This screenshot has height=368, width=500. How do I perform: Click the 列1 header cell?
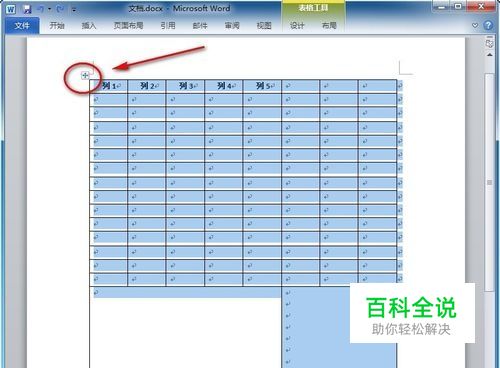(x=109, y=86)
